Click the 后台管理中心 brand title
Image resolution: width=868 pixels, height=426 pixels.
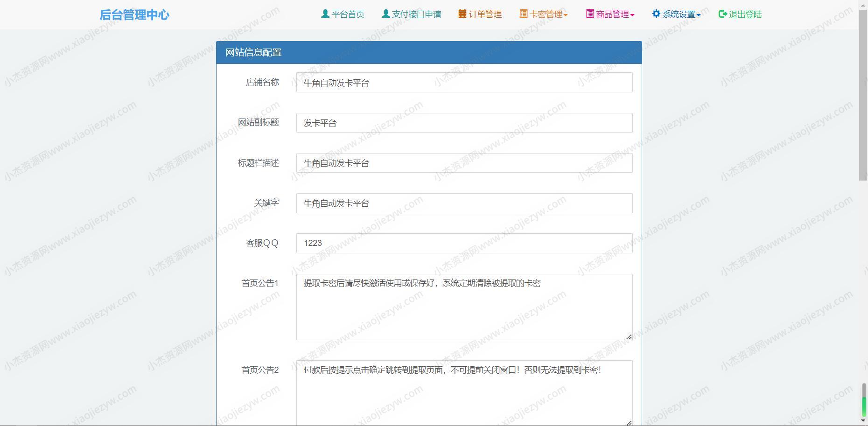pos(134,14)
